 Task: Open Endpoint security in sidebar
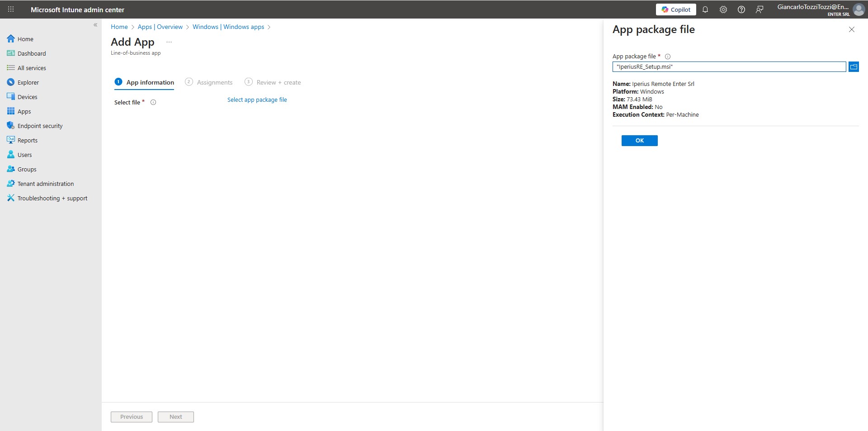[40, 126]
